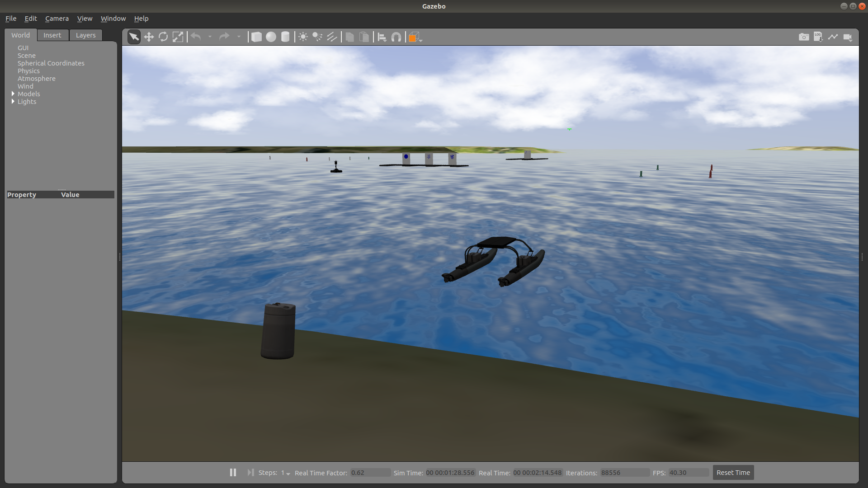Click the left panel splitter handle
868x488 pixels.
click(x=119, y=257)
